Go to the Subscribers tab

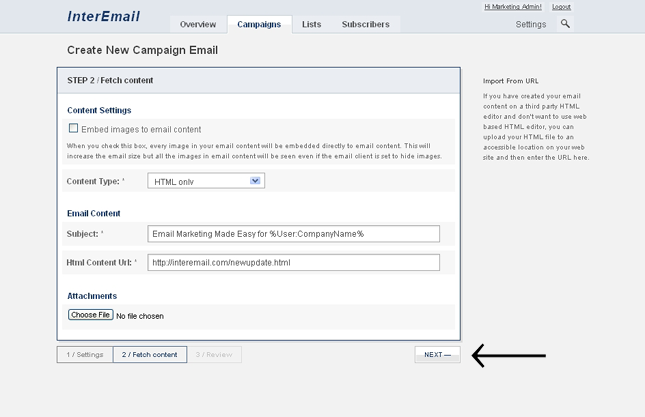click(x=365, y=24)
